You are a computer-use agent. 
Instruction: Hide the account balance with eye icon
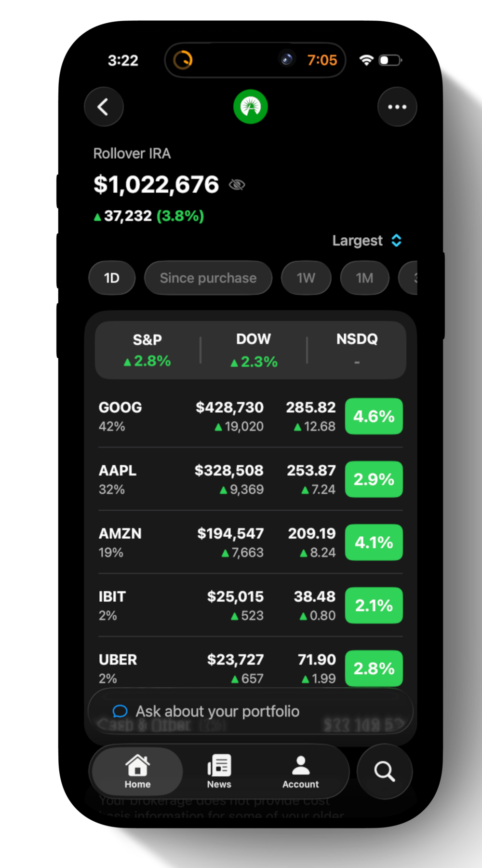[237, 185]
